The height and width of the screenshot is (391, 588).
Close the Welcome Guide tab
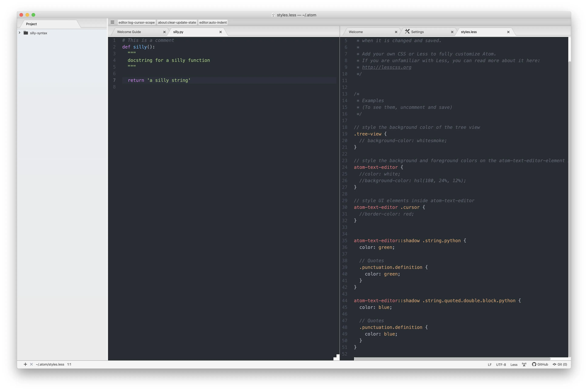click(164, 32)
